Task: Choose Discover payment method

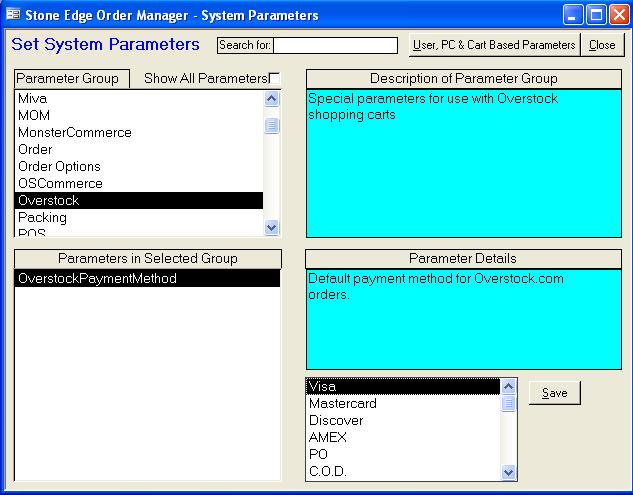Action: [x=403, y=420]
